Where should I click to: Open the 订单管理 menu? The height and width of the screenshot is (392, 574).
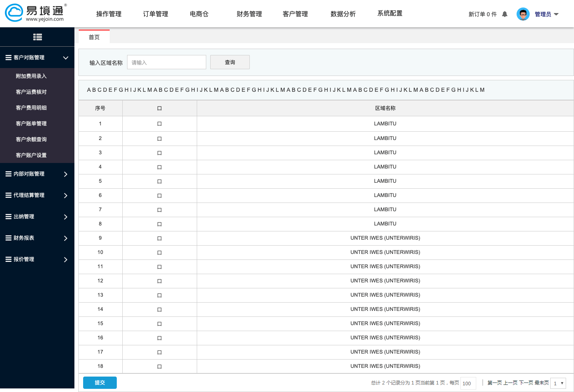coord(156,14)
